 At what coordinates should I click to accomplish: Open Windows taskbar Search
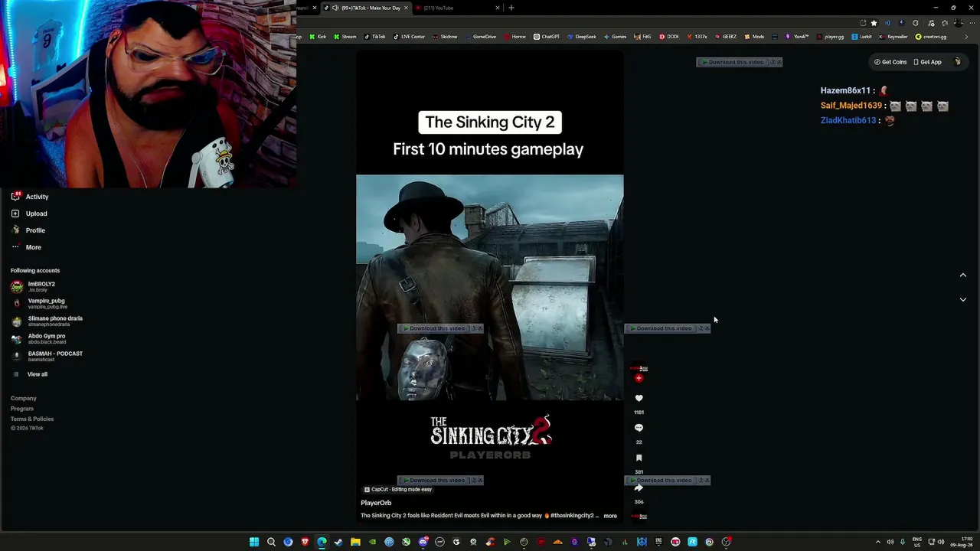pos(271,542)
